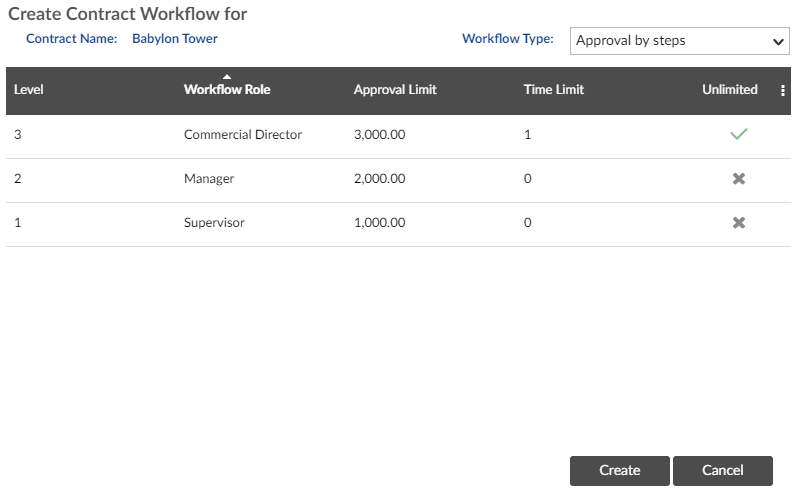Click approval limit 2,000.00 cell
799x498 pixels.
(x=380, y=179)
